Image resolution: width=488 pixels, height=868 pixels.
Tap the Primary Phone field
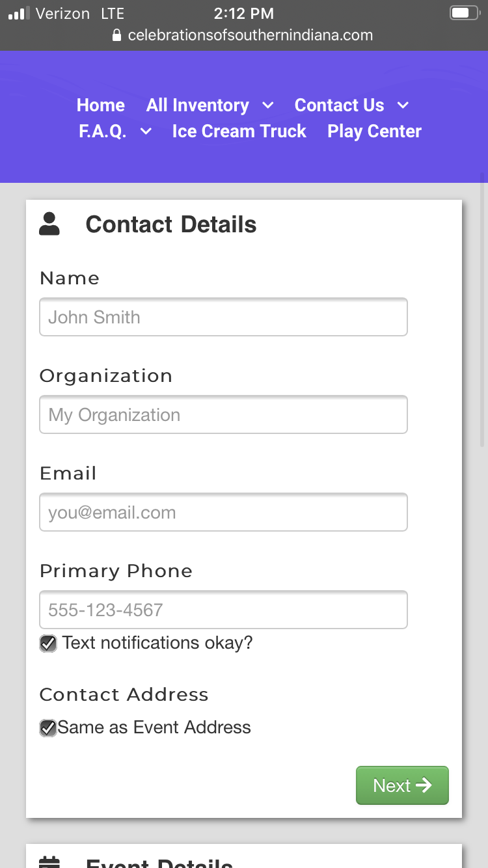pos(223,610)
